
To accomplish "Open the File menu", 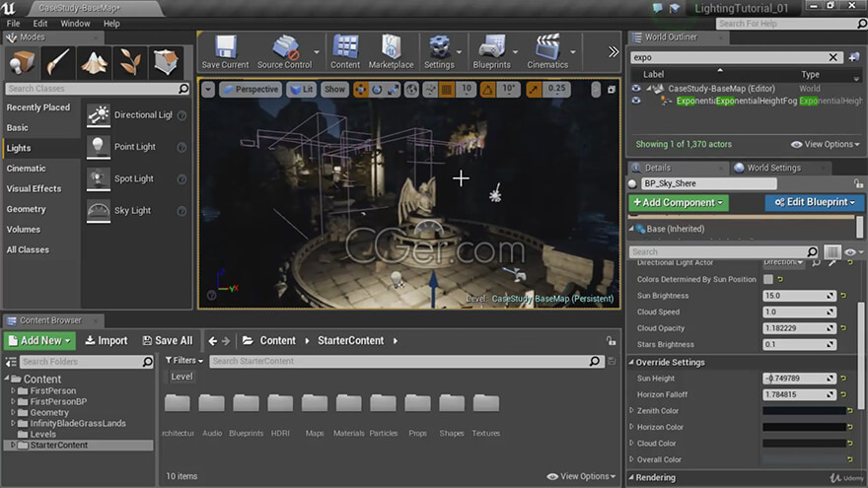I will pos(13,24).
